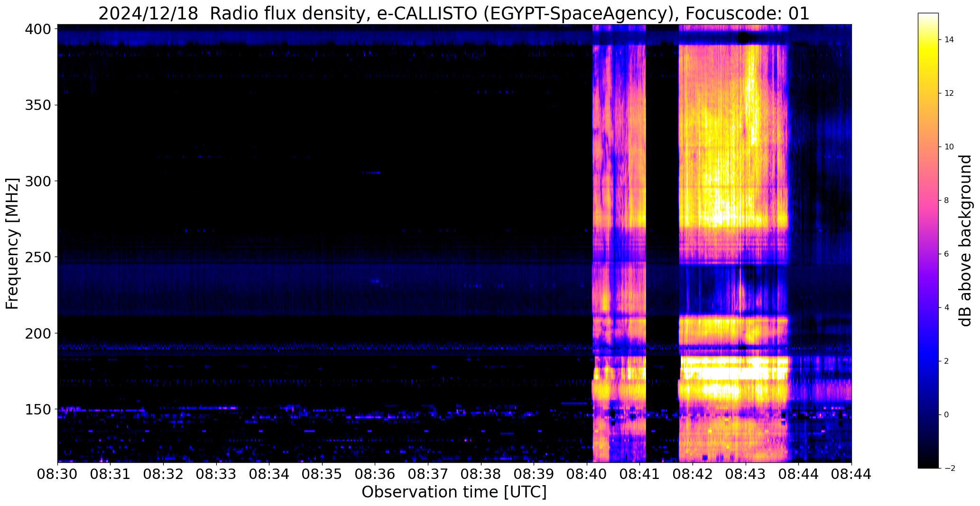Screen dimensions: 980x506
Task: Click the 08:35 time tick label
Action: [322, 475]
